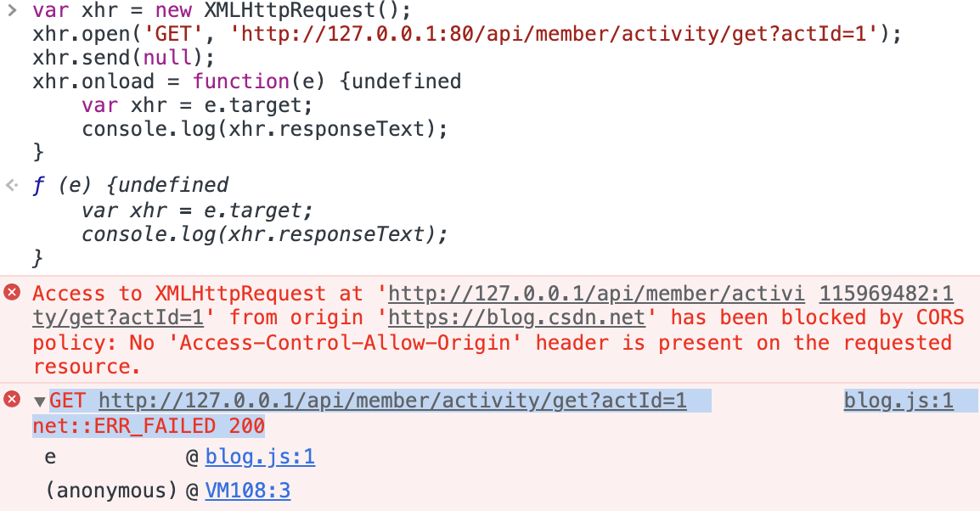The image size is (980, 511).
Task: Click the ty/get?actId=1 continuation of URL
Action: click(x=118, y=317)
